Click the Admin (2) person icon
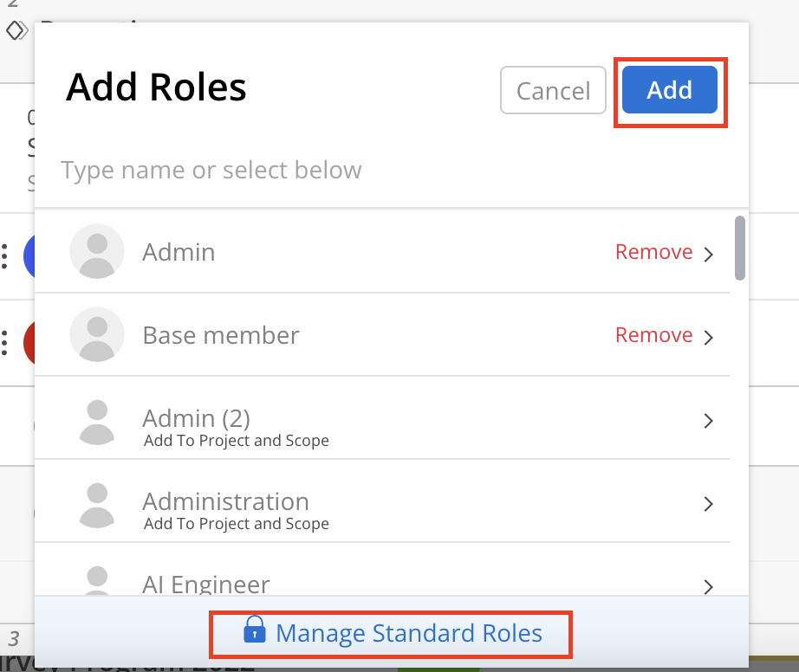 (97, 422)
